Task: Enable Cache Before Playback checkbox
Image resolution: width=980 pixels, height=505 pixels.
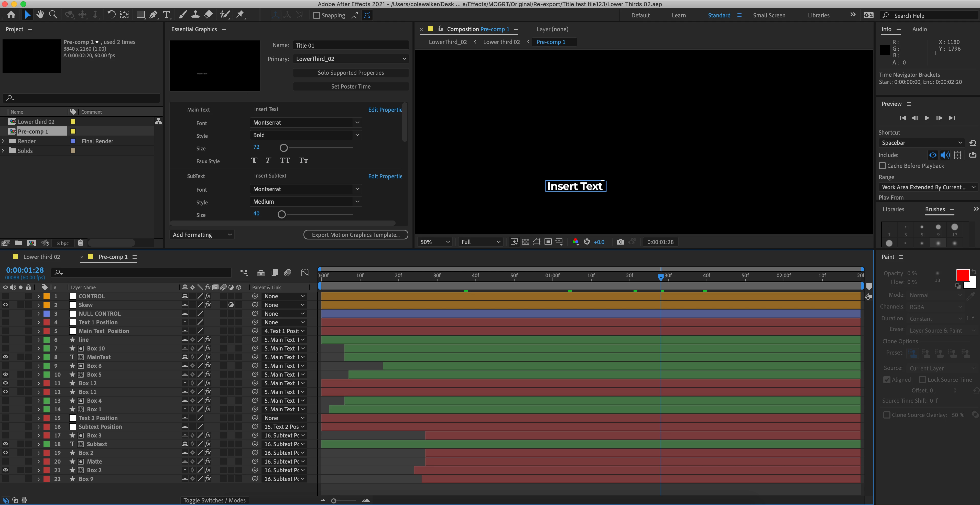Action: tap(882, 166)
